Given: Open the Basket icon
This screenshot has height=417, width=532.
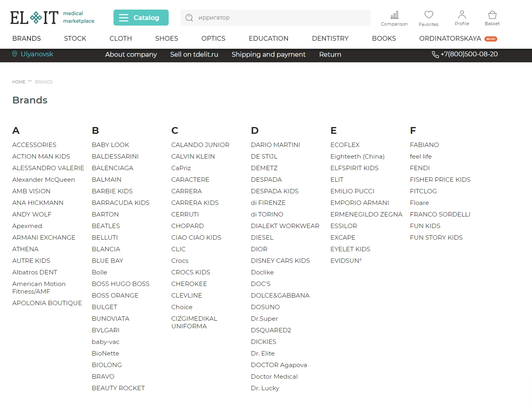Looking at the screenshot, I should 492,15.
